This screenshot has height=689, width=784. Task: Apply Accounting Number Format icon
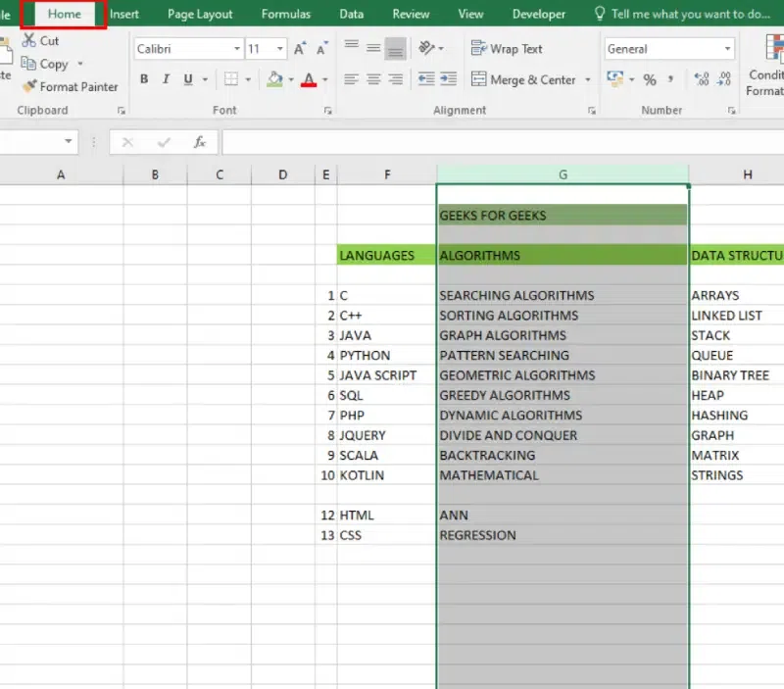click(614, 79)
